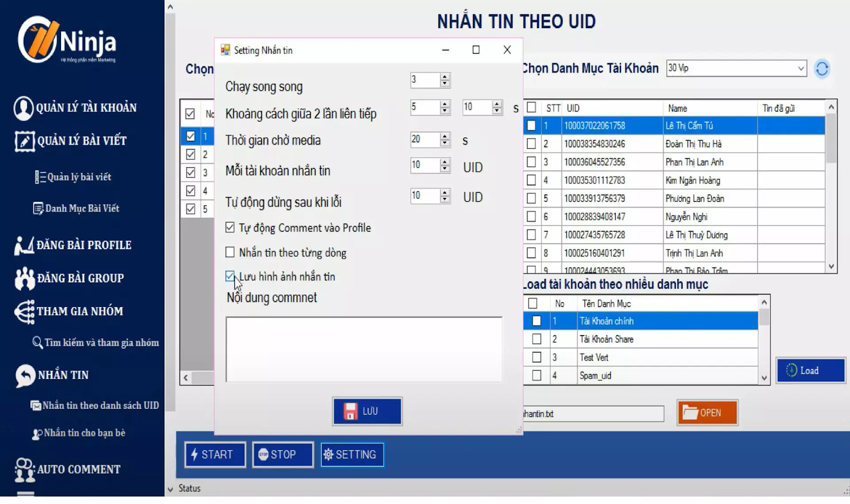Tick checkbox for Lê Thị Cẩm Tú row
Viewport: 850px width, 504px height.
[531, 126]
